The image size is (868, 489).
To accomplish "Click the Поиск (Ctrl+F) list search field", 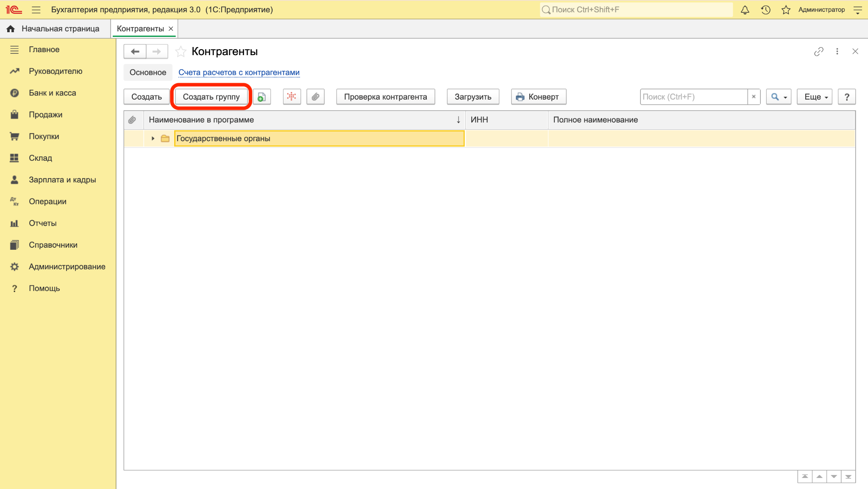I will (694, 97).
